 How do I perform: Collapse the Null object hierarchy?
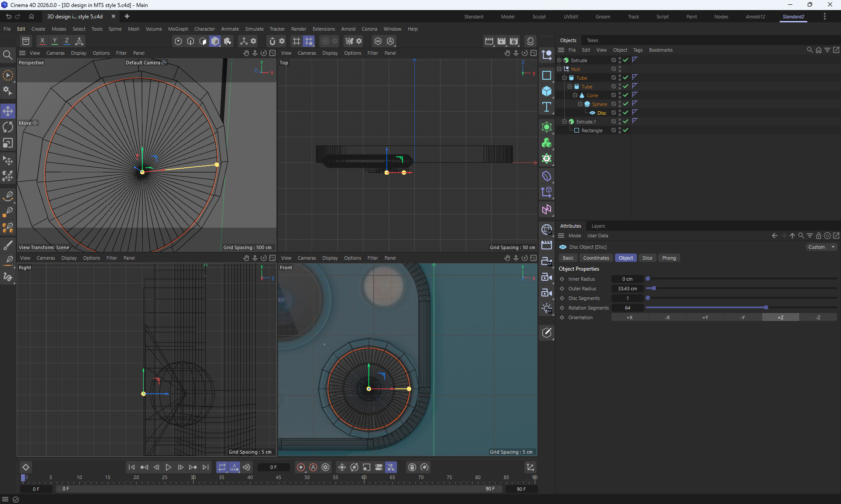tap(559, 69)
